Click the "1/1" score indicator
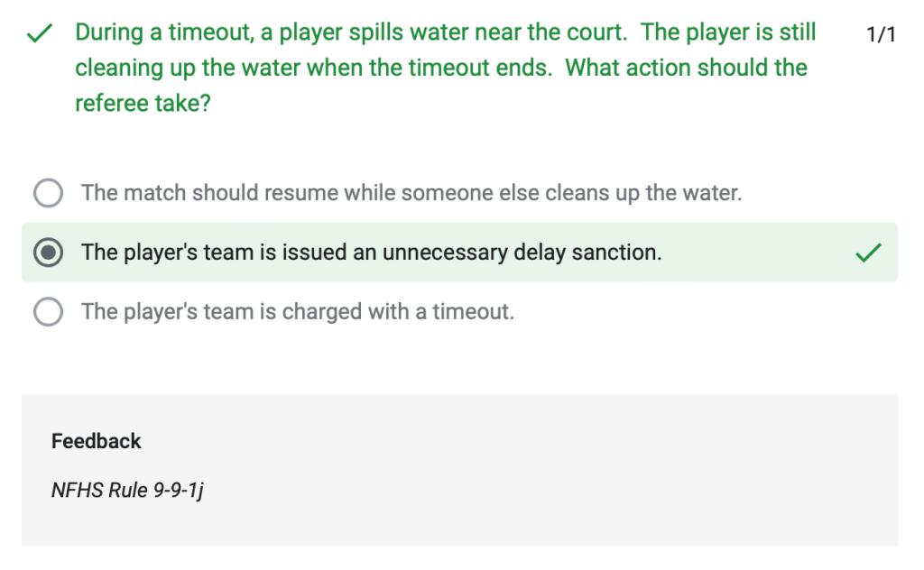 880,34
